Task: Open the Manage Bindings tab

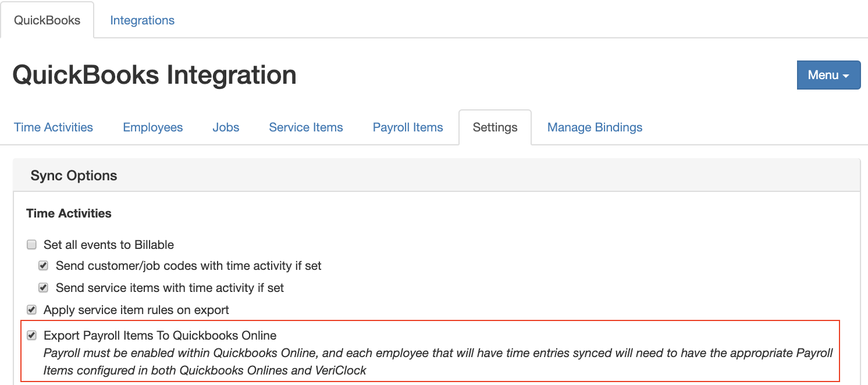Action: tap(595, 127)
